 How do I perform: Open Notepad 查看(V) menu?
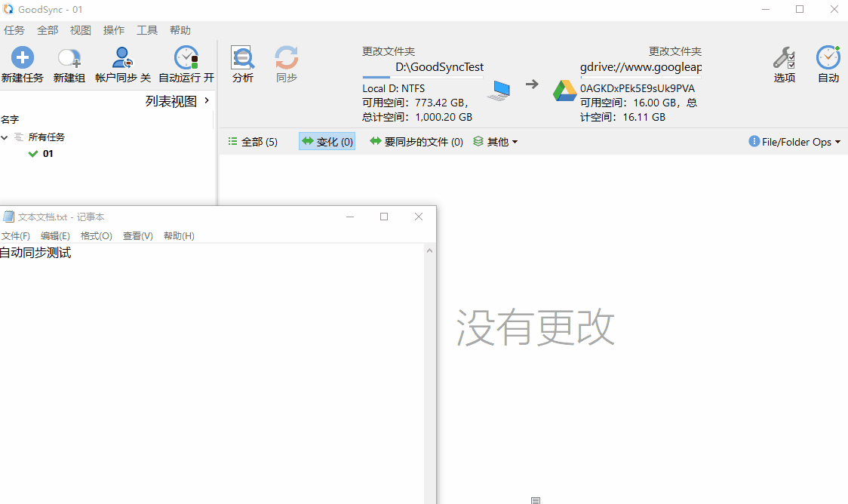(138, 235)
